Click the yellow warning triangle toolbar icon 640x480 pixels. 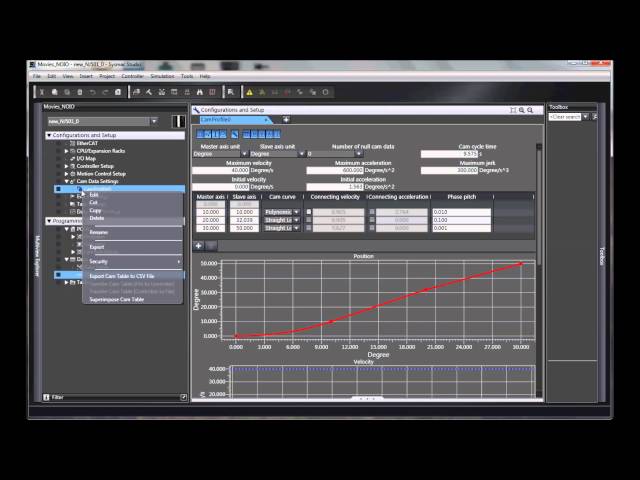249,92
